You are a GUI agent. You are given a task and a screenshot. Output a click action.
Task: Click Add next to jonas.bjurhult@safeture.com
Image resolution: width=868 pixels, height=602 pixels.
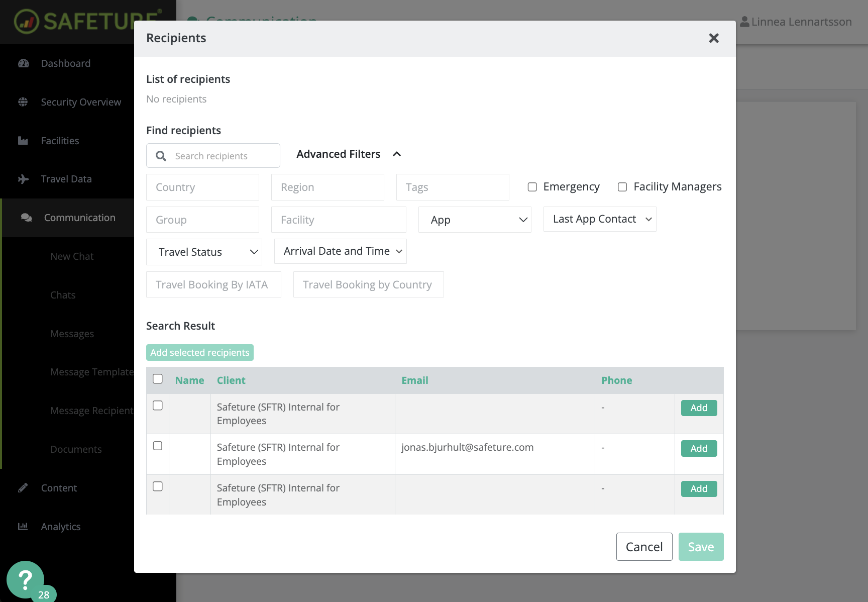click(x=698, y=448)
